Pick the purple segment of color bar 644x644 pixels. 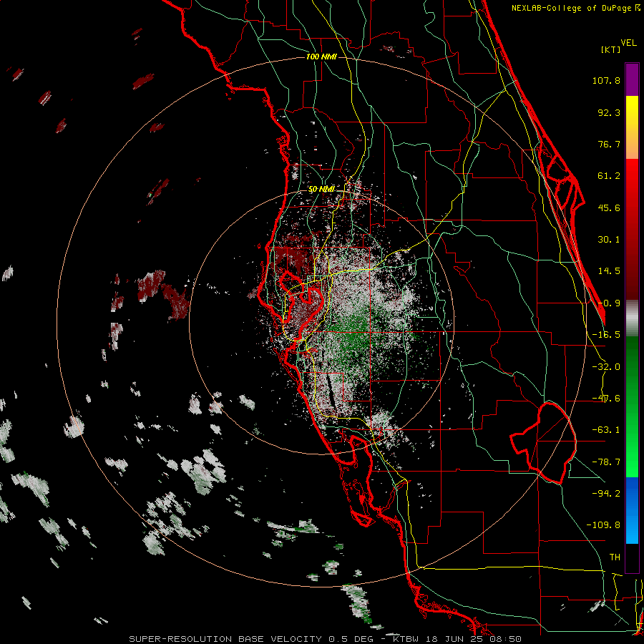click(632, 79)
